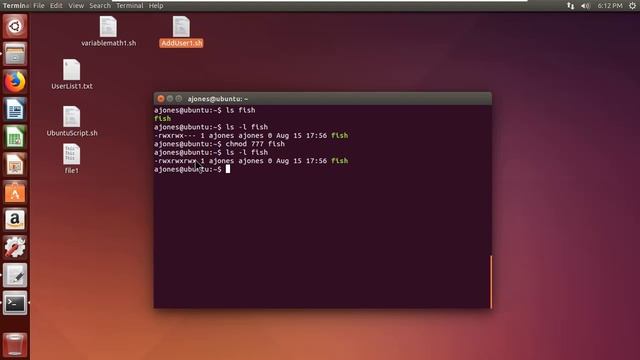640x360 pixels.
Task: Select UbuntuScript.sh desktop file
Action: tap(72, 121)
